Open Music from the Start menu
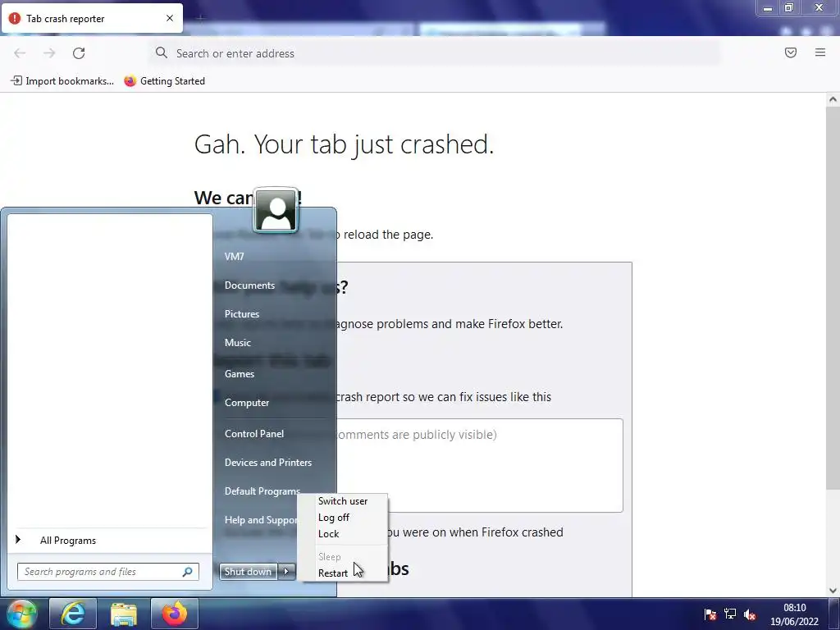840x630 pixels. tap(237, 343)
